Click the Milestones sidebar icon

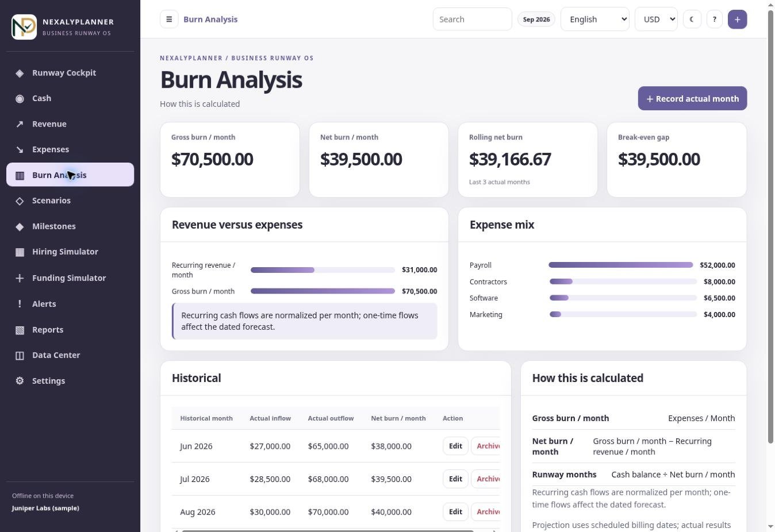pyautogui.click(x=20, y=226)
